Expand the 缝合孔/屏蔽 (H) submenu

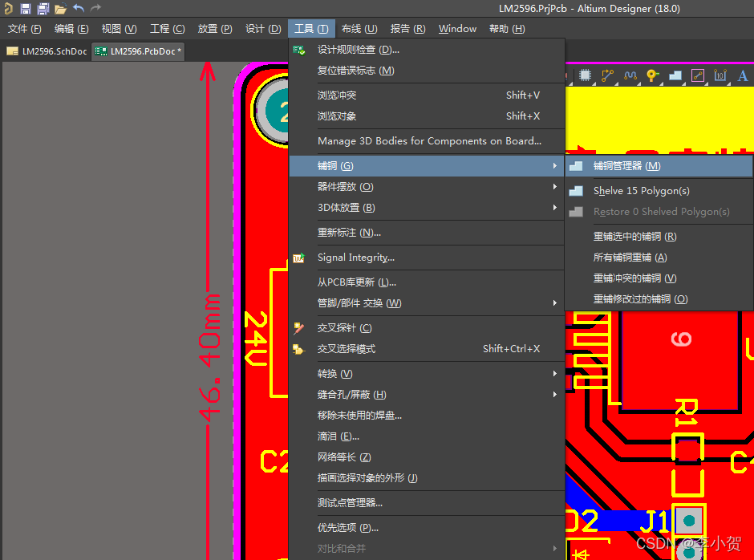[427, 395]
